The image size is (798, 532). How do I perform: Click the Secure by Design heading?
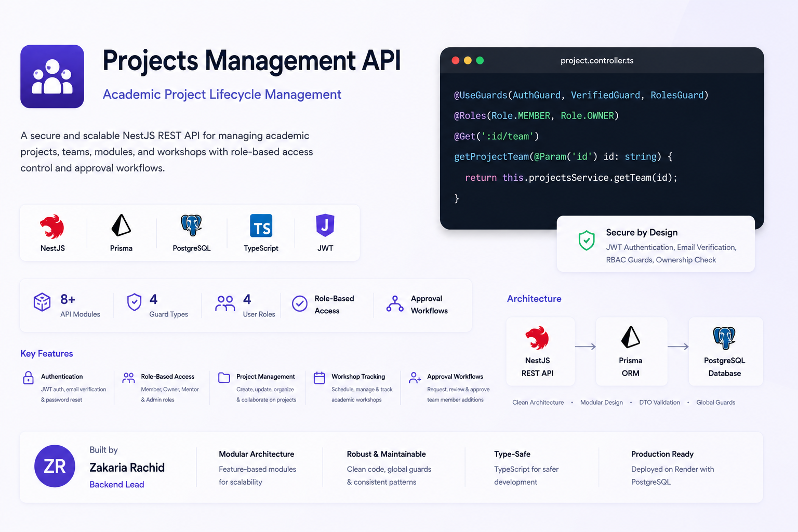[642, 232]
